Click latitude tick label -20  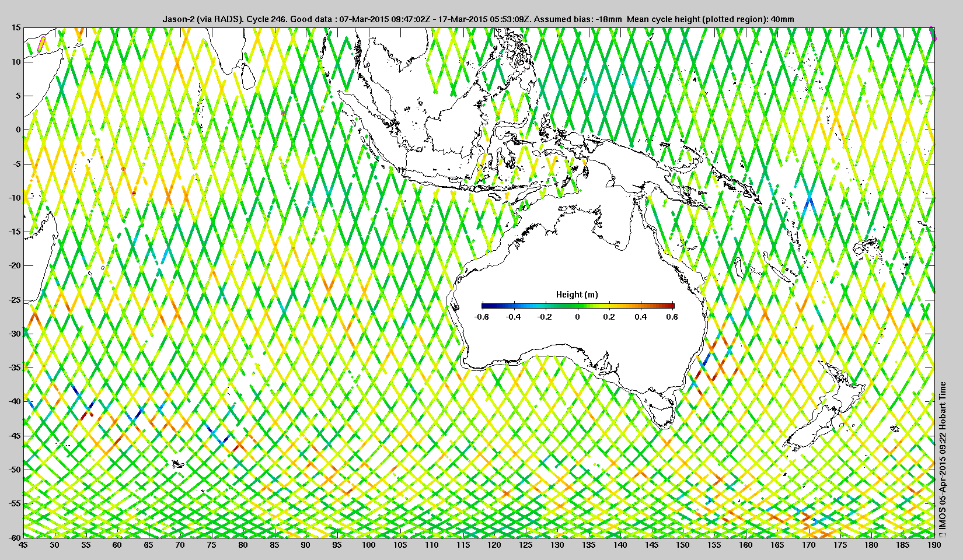click(15, 265)
